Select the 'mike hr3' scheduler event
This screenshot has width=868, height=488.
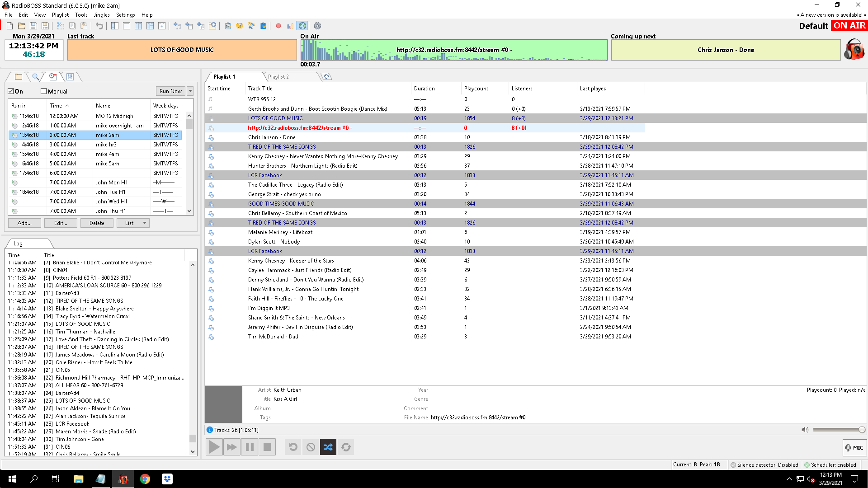tap(95, 145)
